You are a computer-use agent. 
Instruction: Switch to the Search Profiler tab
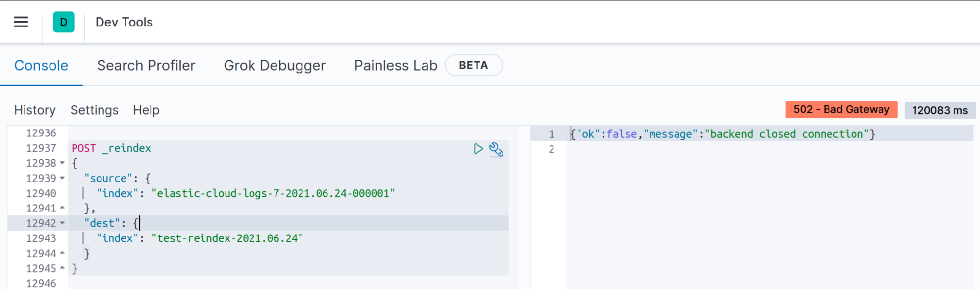146,65
